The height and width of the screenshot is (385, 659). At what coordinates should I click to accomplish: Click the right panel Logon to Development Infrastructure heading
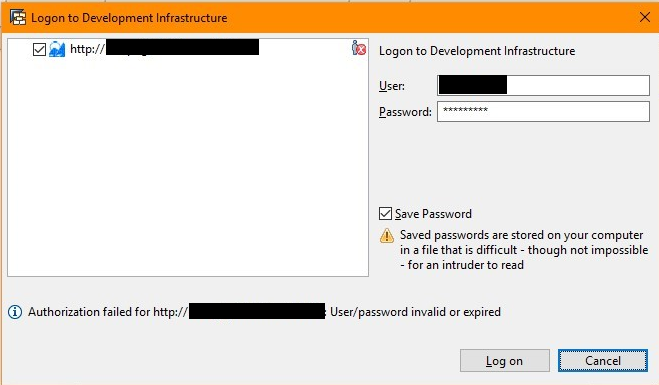click(x=477, y=51)
